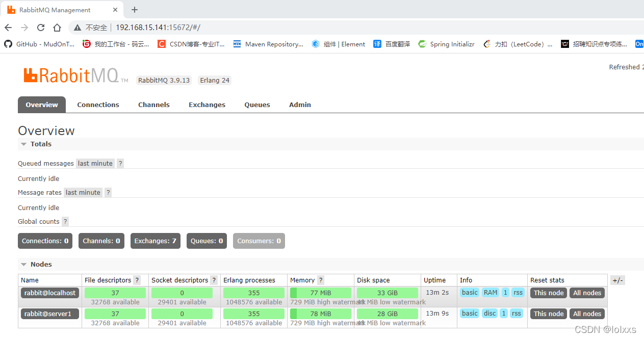
Task: Open the CSDN博客 bookmark
Action: pyautogui.click(x=191, y=44)
